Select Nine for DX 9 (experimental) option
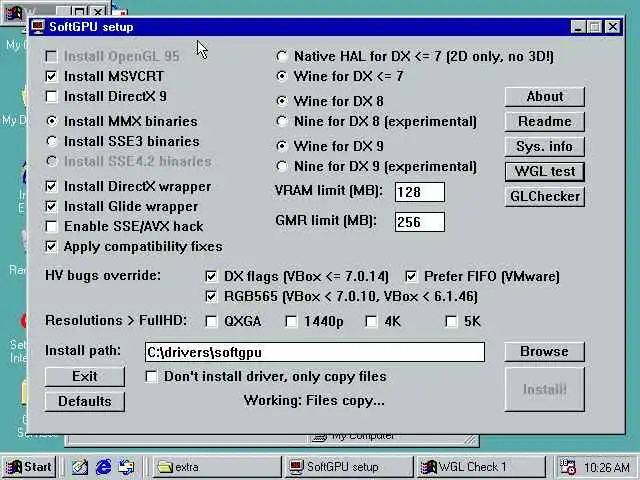The height and width of the screenshot is (480, 640). click(282, 166)
